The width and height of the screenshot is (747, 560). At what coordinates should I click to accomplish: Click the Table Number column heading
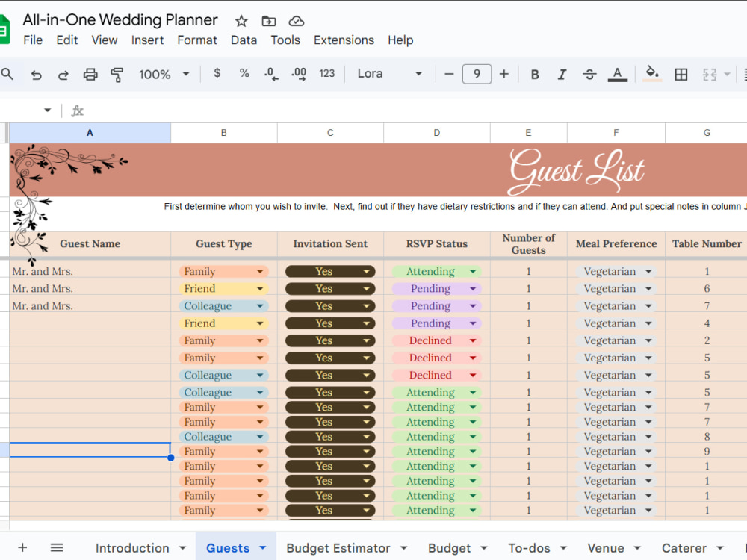[707, 244]
